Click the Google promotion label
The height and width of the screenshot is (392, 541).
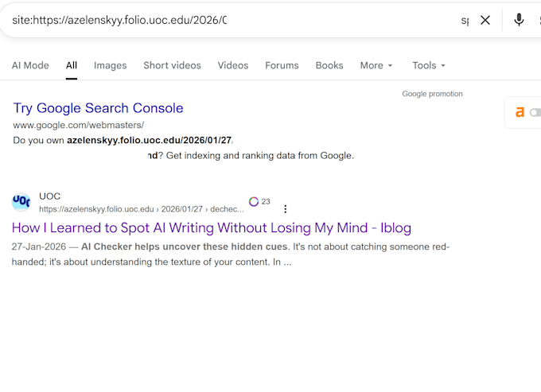coord(432,94)
